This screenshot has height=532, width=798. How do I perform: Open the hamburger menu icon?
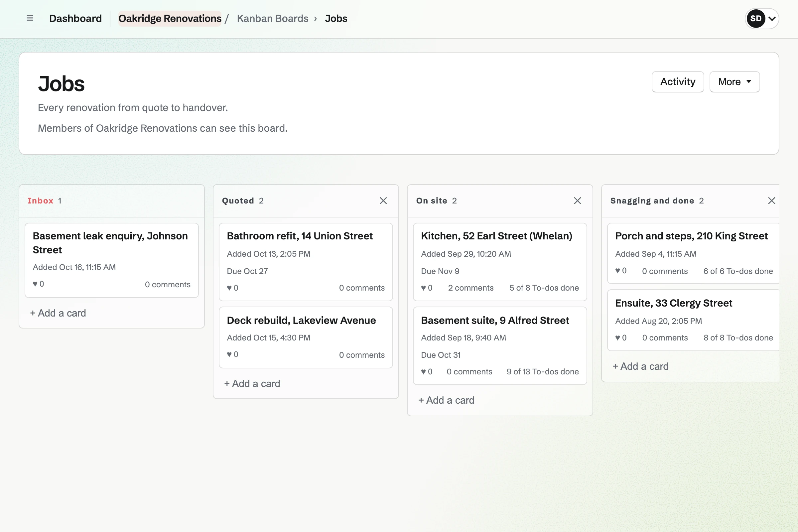(30, 18)
